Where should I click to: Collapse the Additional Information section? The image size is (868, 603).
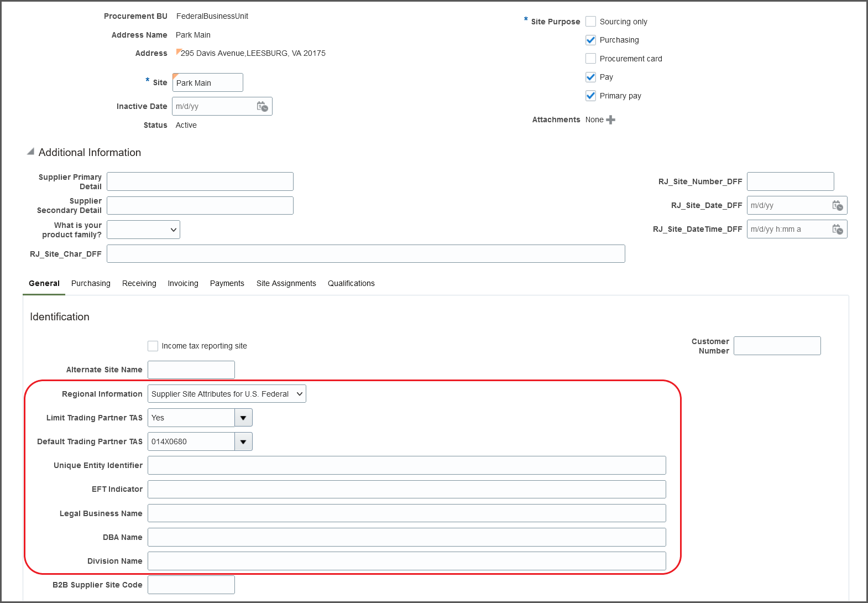(x=30, y=152)
